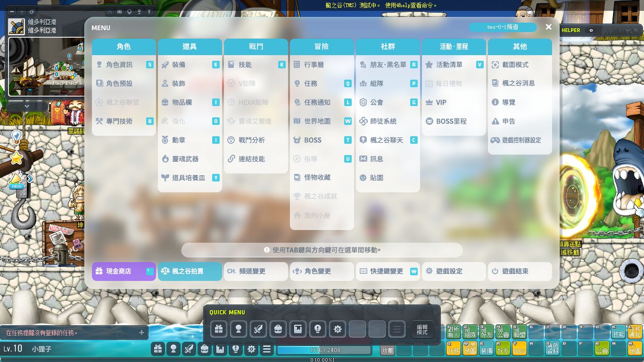644x362 pixels.
Task: Click the 1076 / 2408 status gauge
Action: point(324,350)
